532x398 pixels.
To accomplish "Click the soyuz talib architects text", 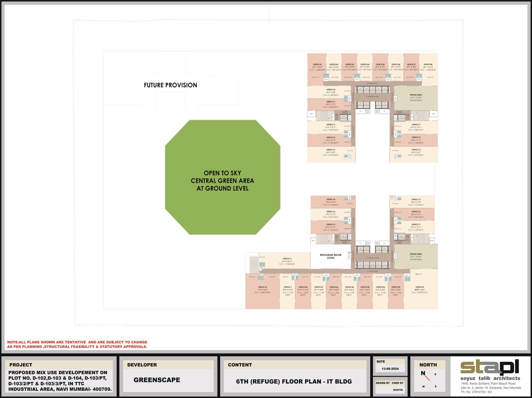I will tap(490, 378).
